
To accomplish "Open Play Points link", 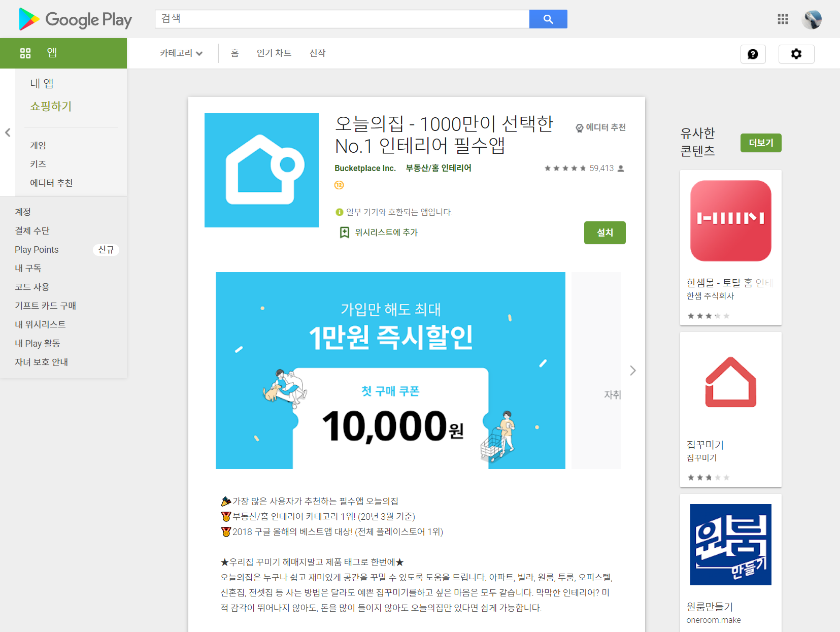I will (x=37, y=249).
